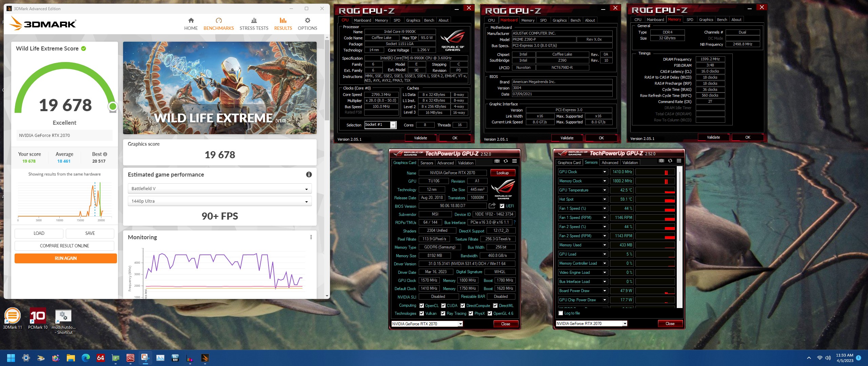Open Bench tab in first CPU-Z window

click(x=429, y=20)
